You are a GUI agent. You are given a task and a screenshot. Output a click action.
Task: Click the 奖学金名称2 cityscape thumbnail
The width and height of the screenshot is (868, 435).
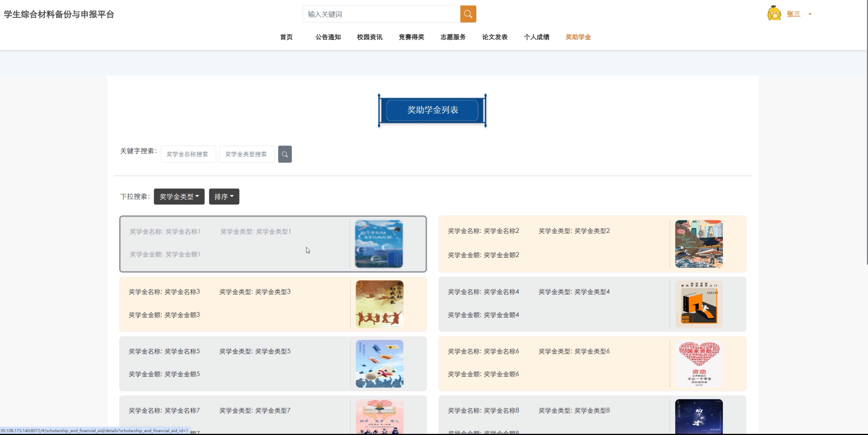click(x=699, y=244)
